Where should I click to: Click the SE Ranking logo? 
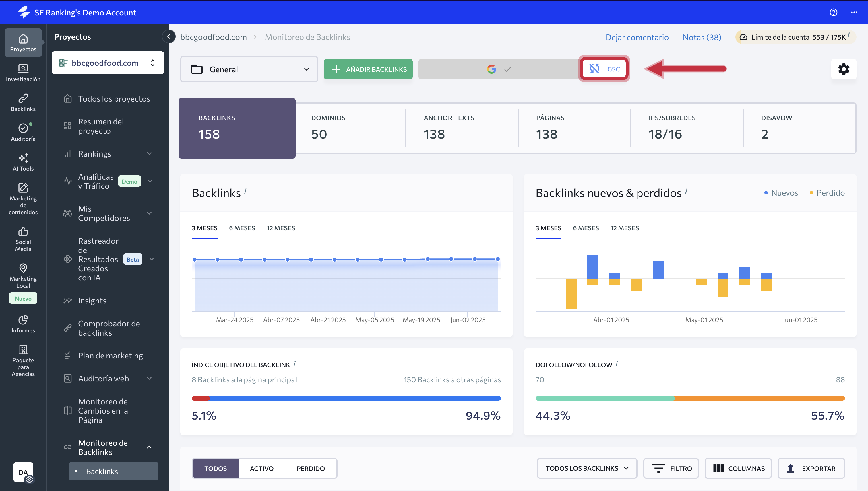24,12
